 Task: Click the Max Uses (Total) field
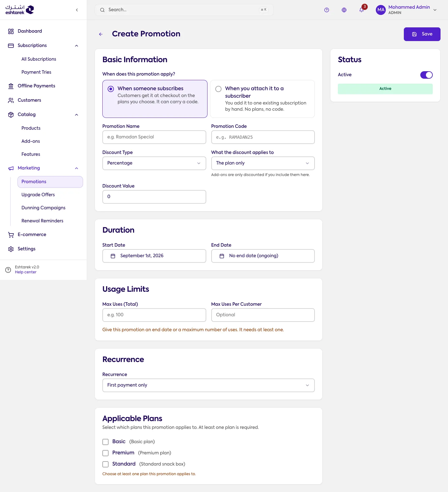[x=154, y=315]
